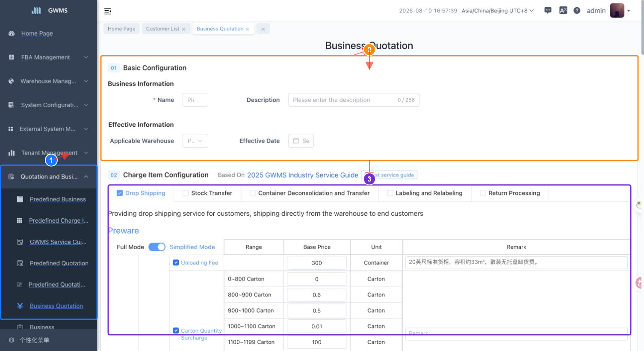The width and height of the screenshot is (644, 351).
Task: Click the Effective Date picker field
Action: point(301,141)
